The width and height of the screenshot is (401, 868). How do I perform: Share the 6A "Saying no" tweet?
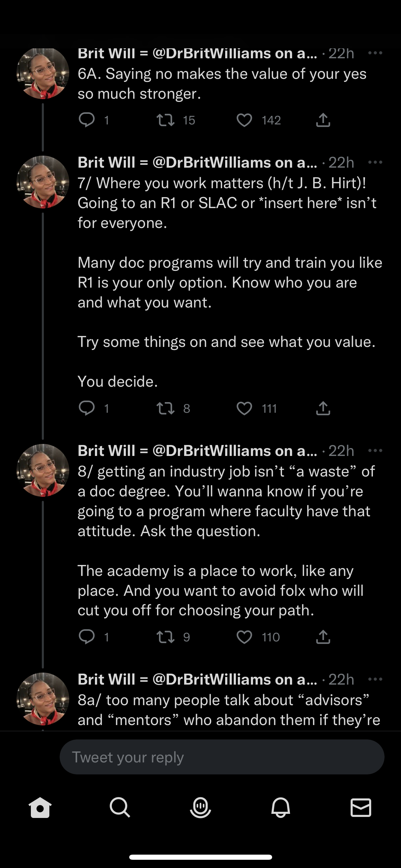click(x=323, y=120)
